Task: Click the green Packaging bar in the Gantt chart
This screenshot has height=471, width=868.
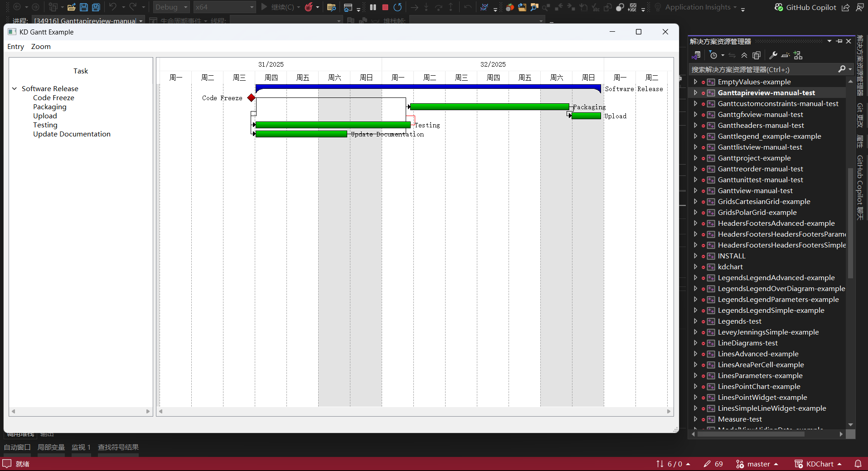Action: pos(490,107)
